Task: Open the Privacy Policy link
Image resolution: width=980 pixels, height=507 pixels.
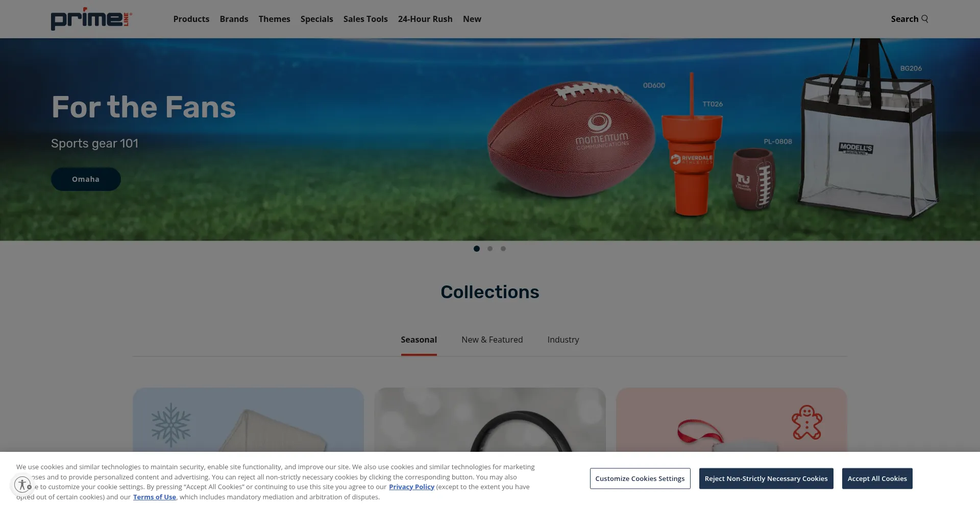Action: click(x=411, y=487)
